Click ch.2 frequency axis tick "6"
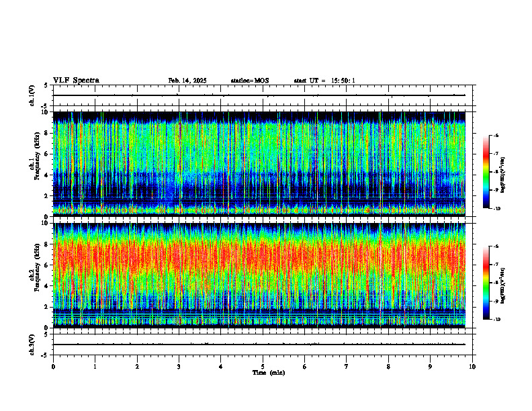This screenshot has height=411, width=532. 47,265
